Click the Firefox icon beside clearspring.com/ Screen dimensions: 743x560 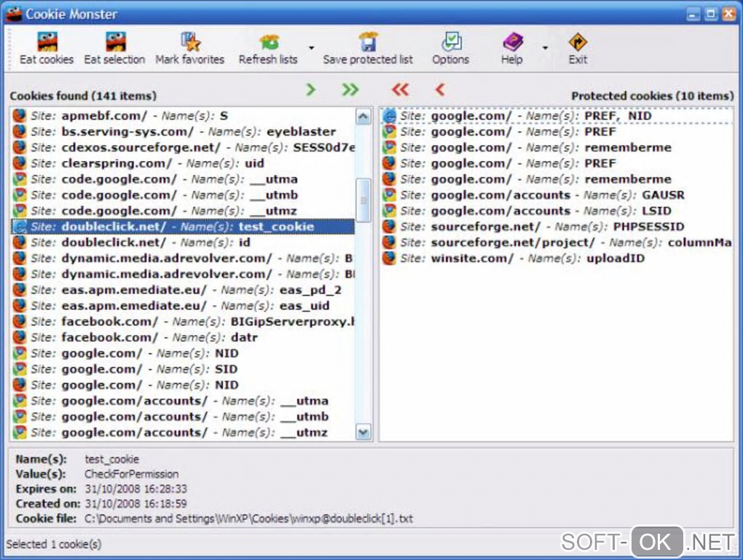(20, 163)
